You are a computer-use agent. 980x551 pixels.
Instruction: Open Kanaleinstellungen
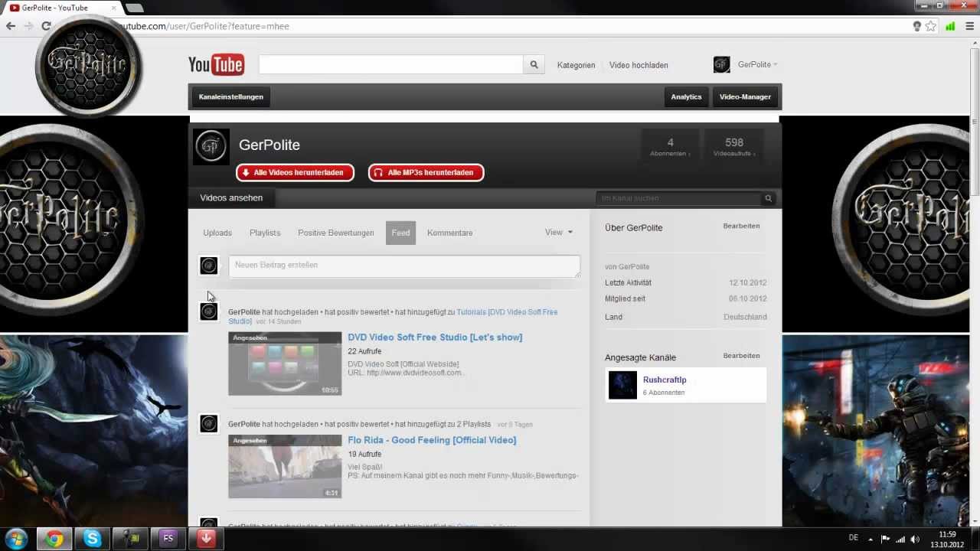[x=230, y=97]
